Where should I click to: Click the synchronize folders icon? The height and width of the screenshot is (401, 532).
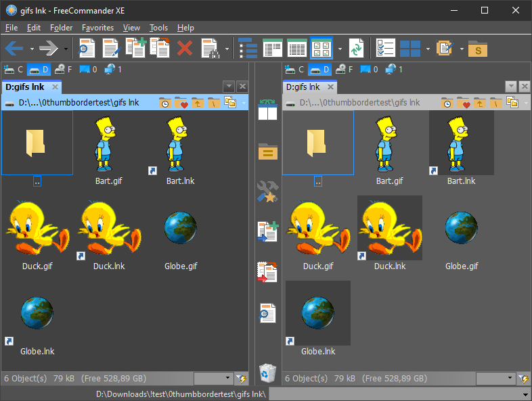(356, 49)
